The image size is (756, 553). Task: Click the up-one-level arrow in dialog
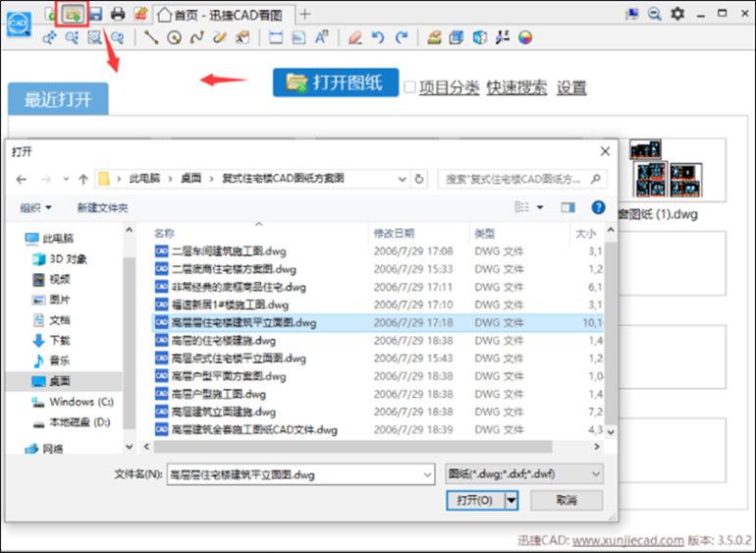[x=83, y=180]
